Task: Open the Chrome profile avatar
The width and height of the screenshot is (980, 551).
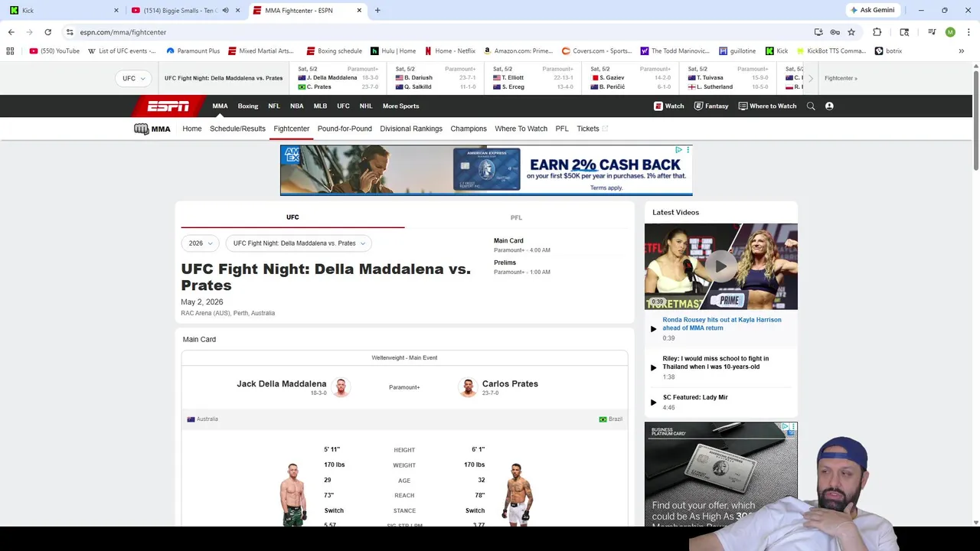Action: point(950,32)
